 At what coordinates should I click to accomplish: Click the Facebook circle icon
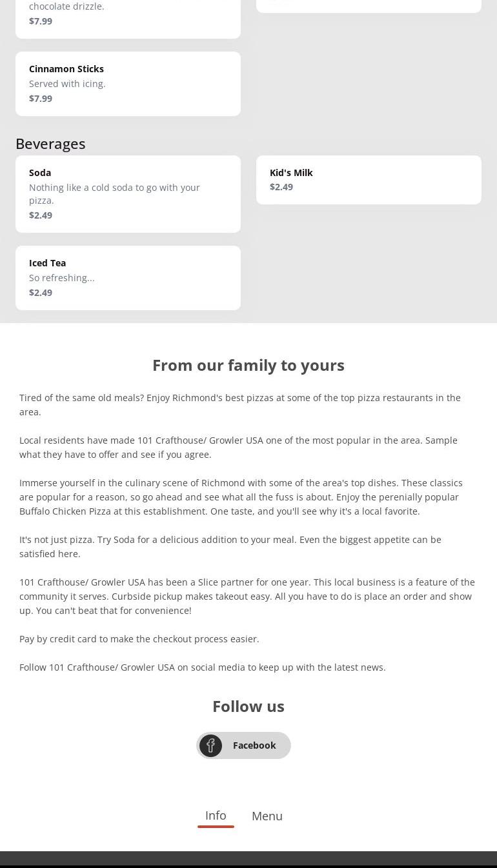click(210, 745)
